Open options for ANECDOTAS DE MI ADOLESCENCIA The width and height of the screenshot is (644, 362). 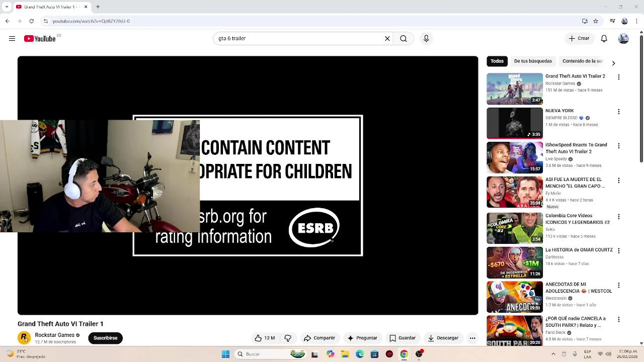619,285
